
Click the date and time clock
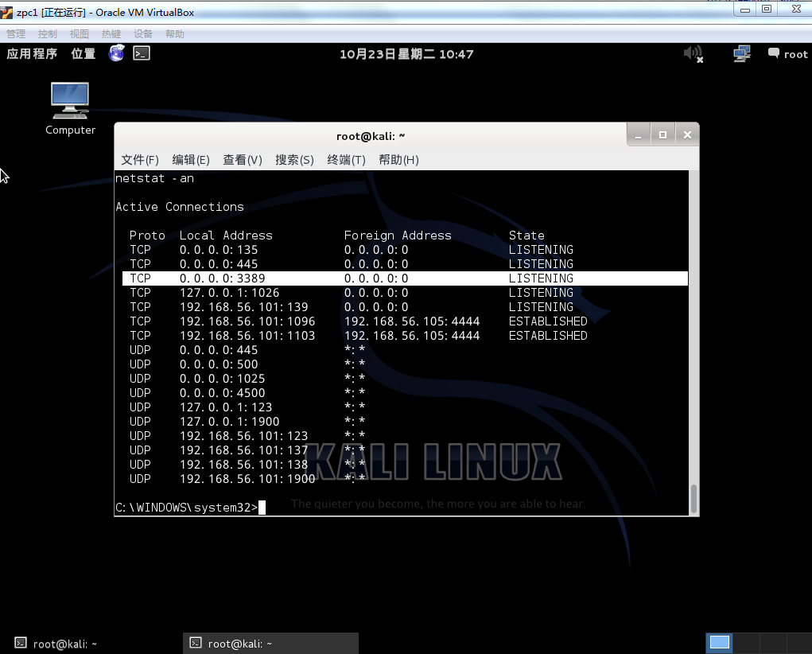(406, 54)
